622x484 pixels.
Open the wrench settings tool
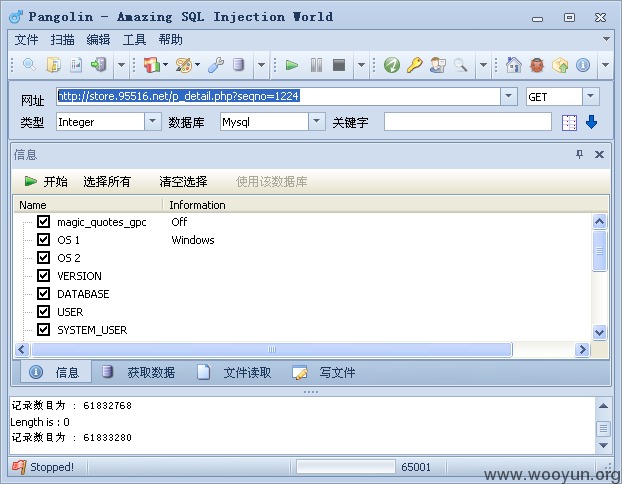point(216,65)
